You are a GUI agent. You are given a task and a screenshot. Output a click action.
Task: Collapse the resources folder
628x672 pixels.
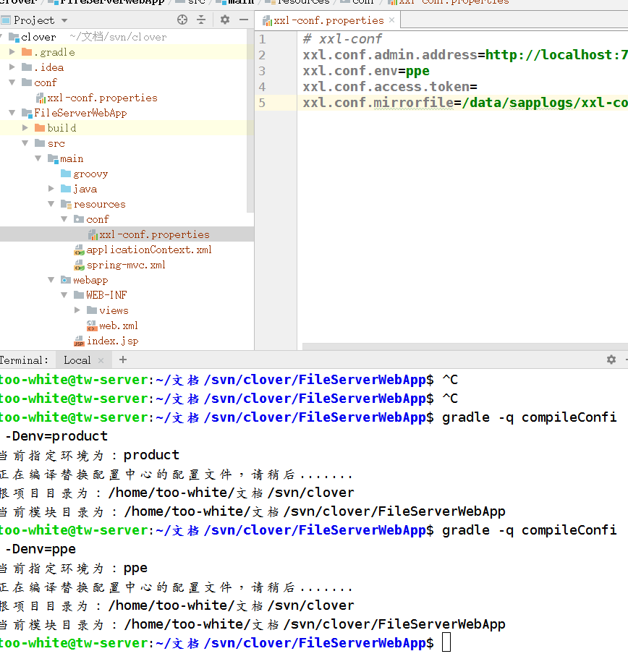coord(51,204)
